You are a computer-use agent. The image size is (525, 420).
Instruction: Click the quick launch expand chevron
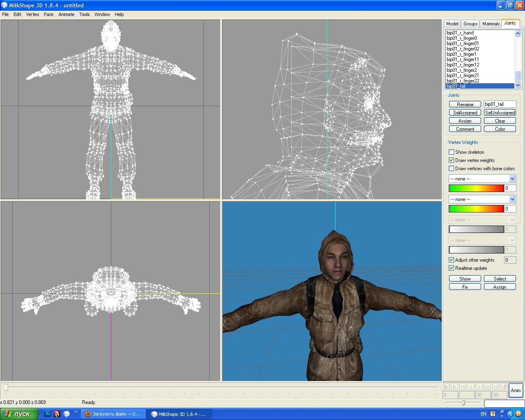coord(76,412)
